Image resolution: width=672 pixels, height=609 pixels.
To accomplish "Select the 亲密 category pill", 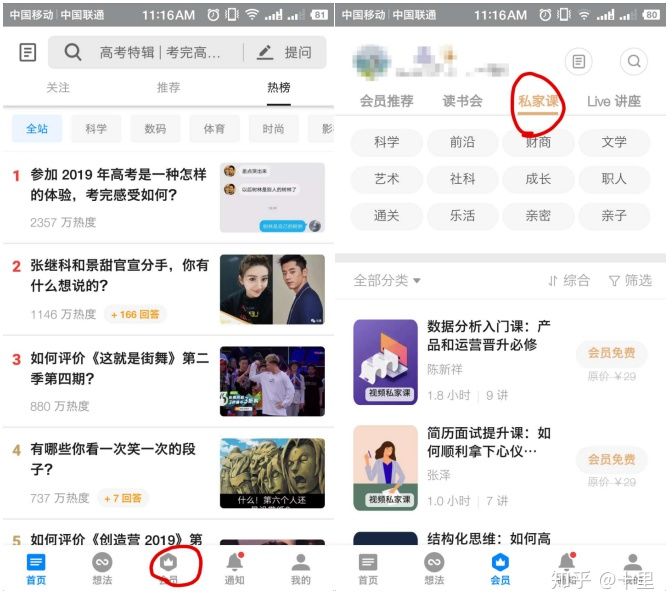I will (x=538, y=216).
